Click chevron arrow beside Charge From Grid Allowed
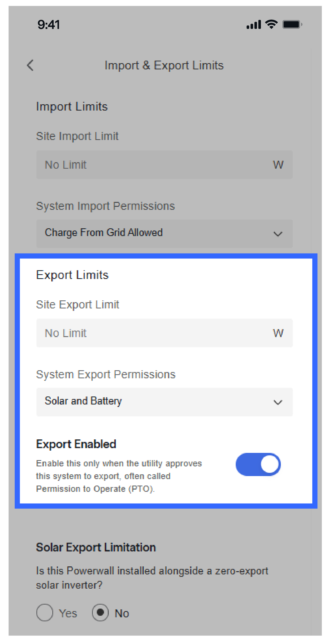Image resolution: width=331 pixels, height=644 pixels. (x=278, y=234)
